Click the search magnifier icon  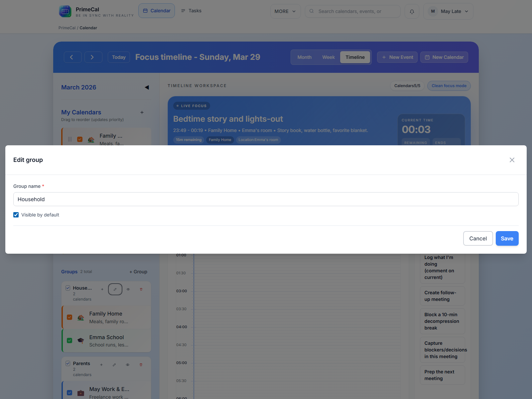pyautogui.click(x=311, y=11)
